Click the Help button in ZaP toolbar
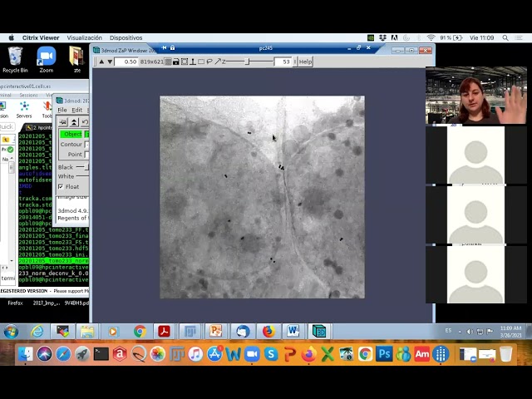The height and width of the screenshot is (399, 532). click(x=305, y=62)
